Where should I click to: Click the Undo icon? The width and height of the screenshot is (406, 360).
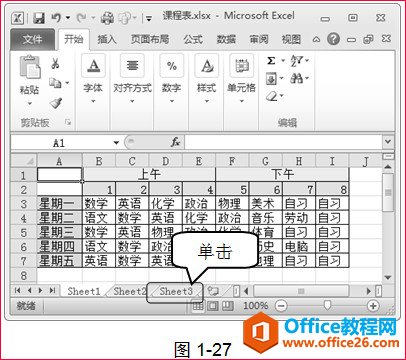(x=56, y=17)
